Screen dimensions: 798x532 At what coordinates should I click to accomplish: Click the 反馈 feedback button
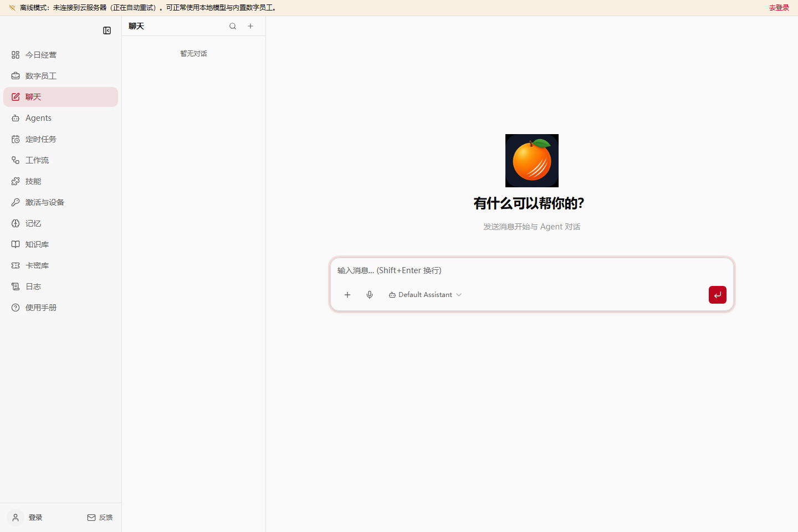click(x=100, y=518)
